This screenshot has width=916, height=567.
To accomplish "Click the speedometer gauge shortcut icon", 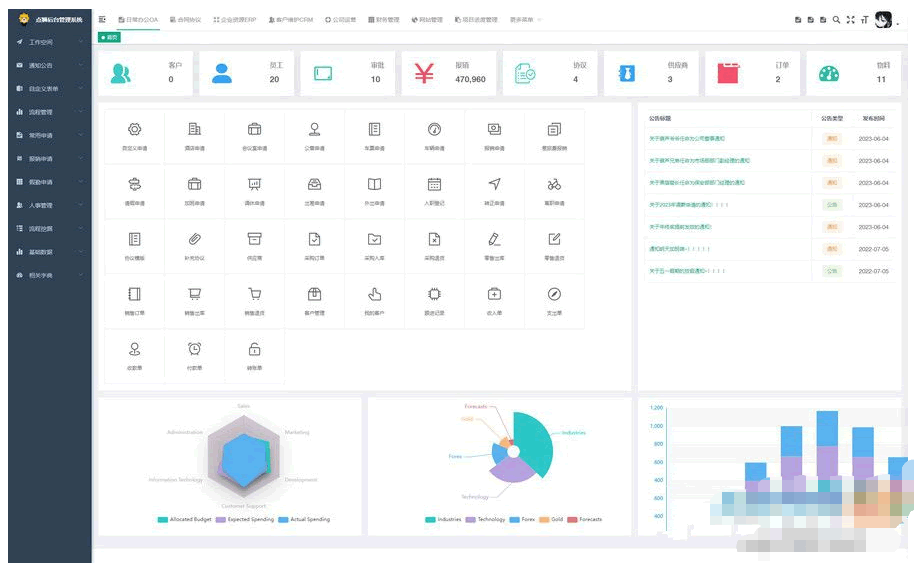I will coord(434,130).
